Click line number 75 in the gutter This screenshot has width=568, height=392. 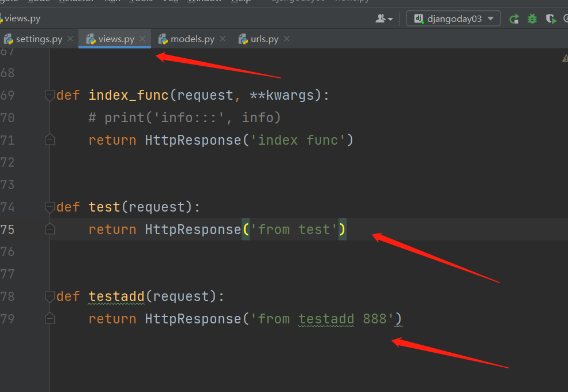tap(7, 229)
